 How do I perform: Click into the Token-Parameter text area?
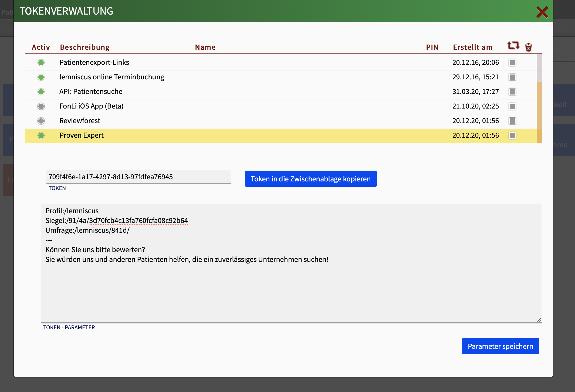[x=291, y=263]
